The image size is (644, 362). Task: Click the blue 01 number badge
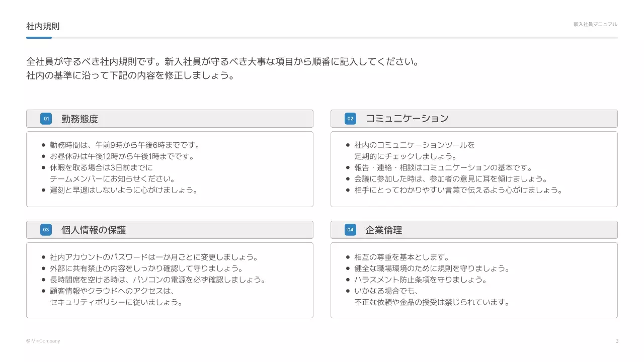coord(46,119)
